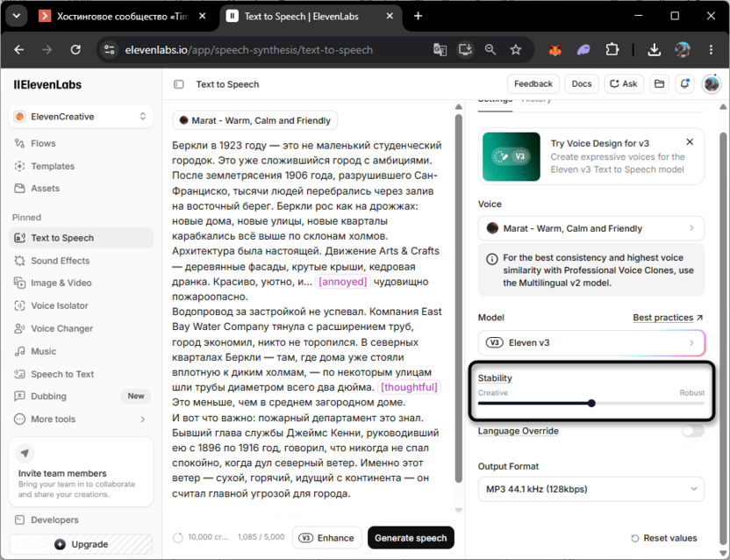
Task: Click the [annoyed] tag in the text
Action: pos(343,282)
